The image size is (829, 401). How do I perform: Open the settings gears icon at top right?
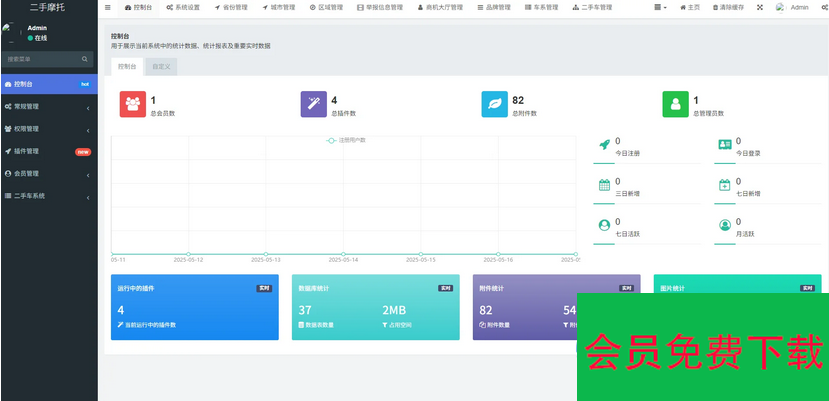click(x=822, y=7)
